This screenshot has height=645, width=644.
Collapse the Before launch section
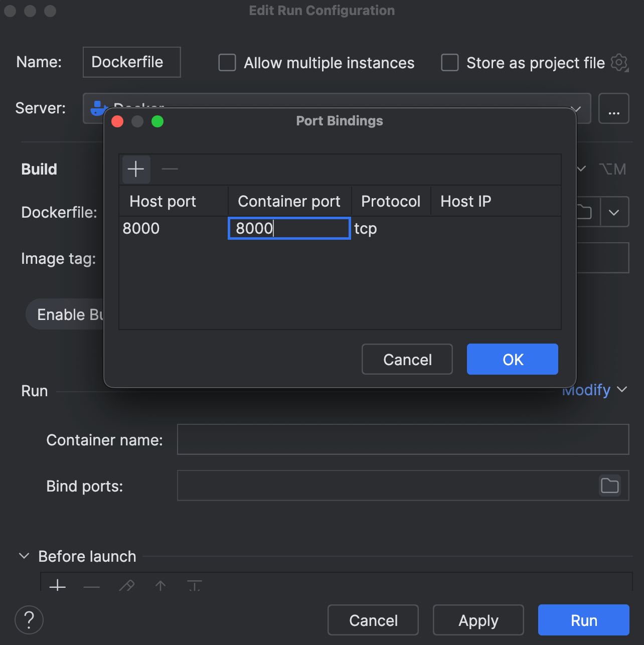click(x=24, y=556)
